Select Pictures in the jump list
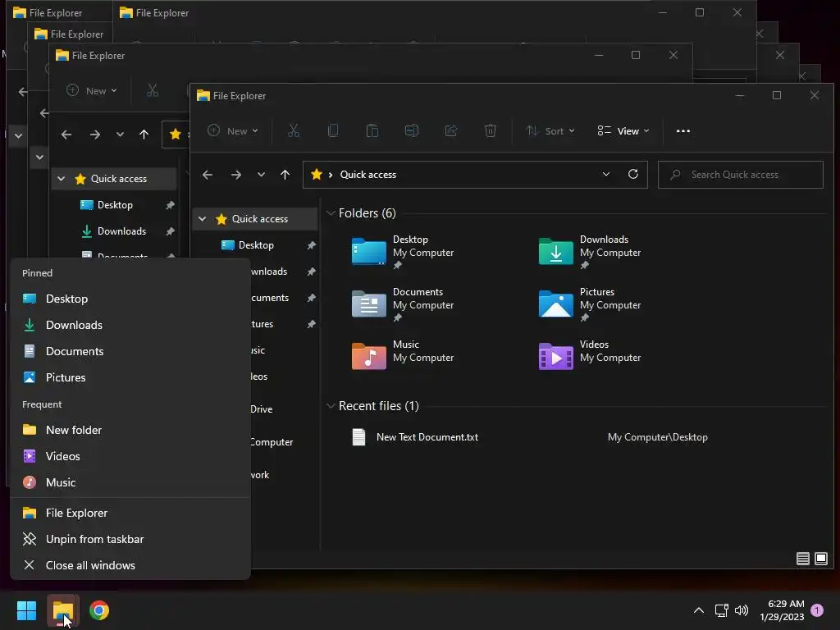The width and height of the screenshot is (840, 630). (x=130, y=377)
